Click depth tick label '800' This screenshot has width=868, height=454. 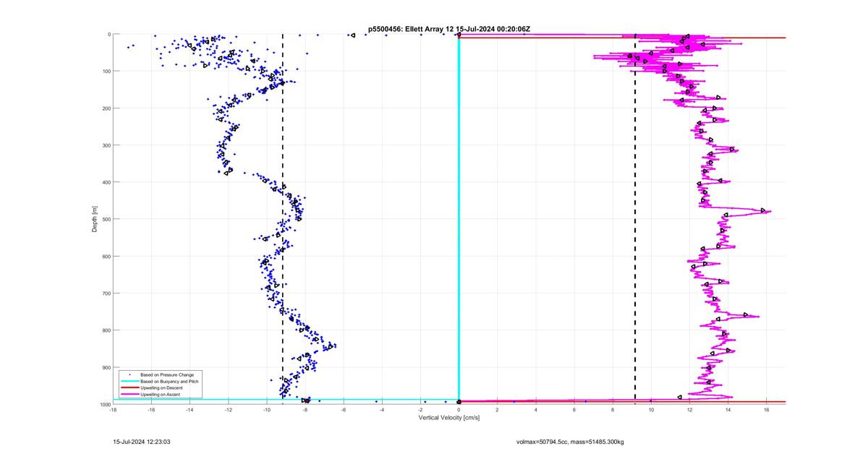[x=105, y=330]
